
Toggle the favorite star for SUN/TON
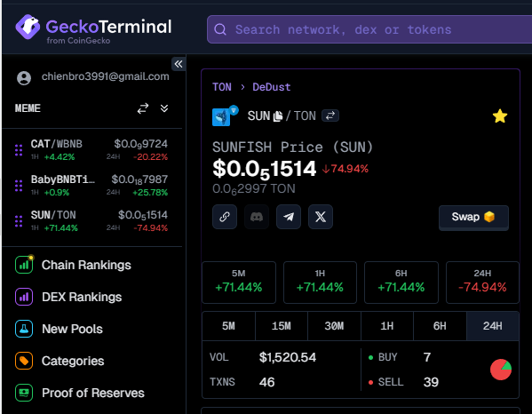pyautogui.click(x=500, y=116)
